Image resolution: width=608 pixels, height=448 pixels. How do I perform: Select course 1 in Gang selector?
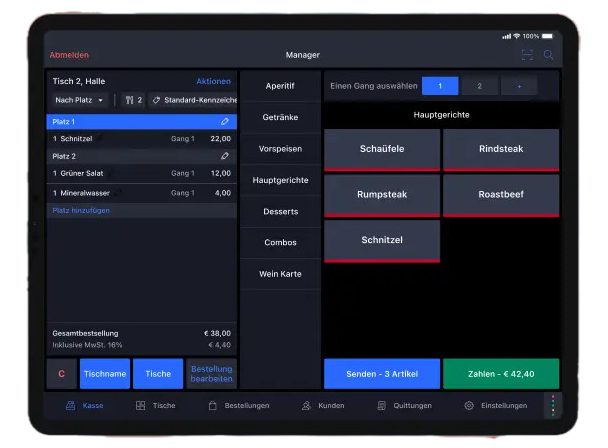click(x=440, y=86)
